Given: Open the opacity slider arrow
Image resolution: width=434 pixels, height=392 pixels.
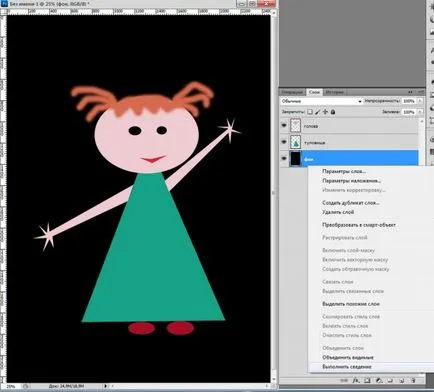Looking at the screenshot, I should [x=420, y=101].
